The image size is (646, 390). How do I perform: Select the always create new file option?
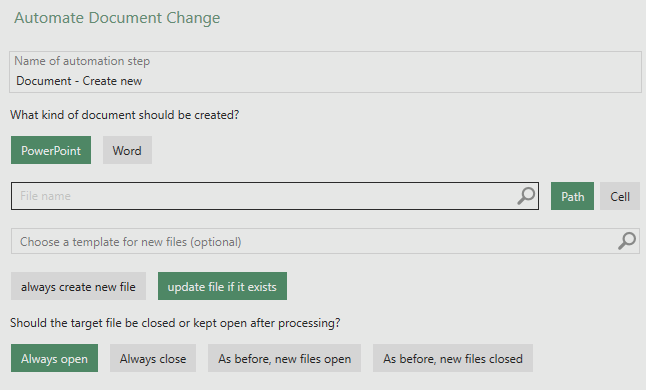pyautogui.click(x=78, y=286)
